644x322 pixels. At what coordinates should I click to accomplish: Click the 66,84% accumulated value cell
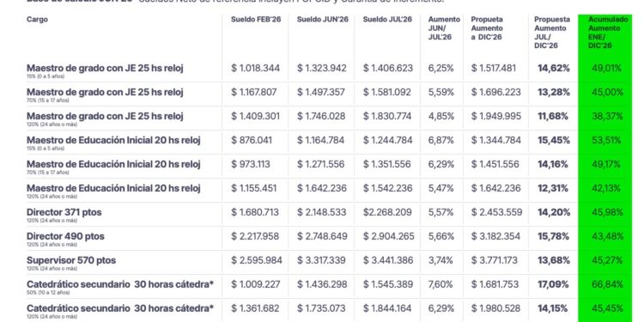pyautogui.click(x=607, y=284)
